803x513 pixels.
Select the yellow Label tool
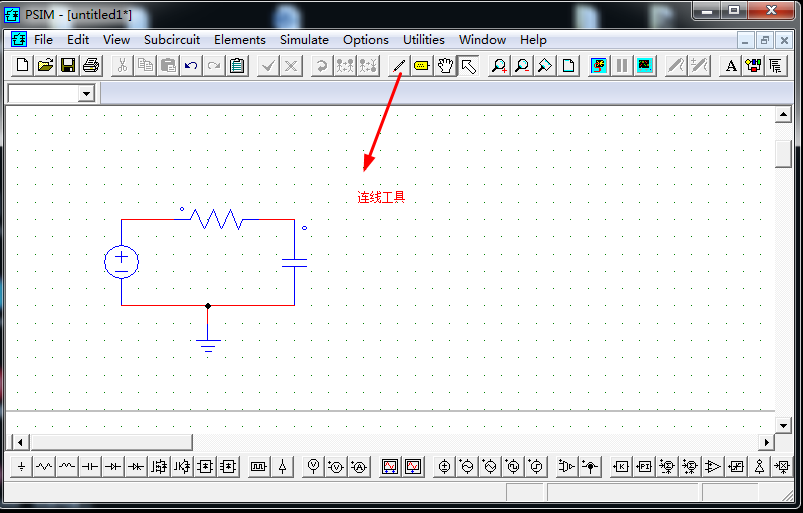pyautogui.click(x=421, y=66)
